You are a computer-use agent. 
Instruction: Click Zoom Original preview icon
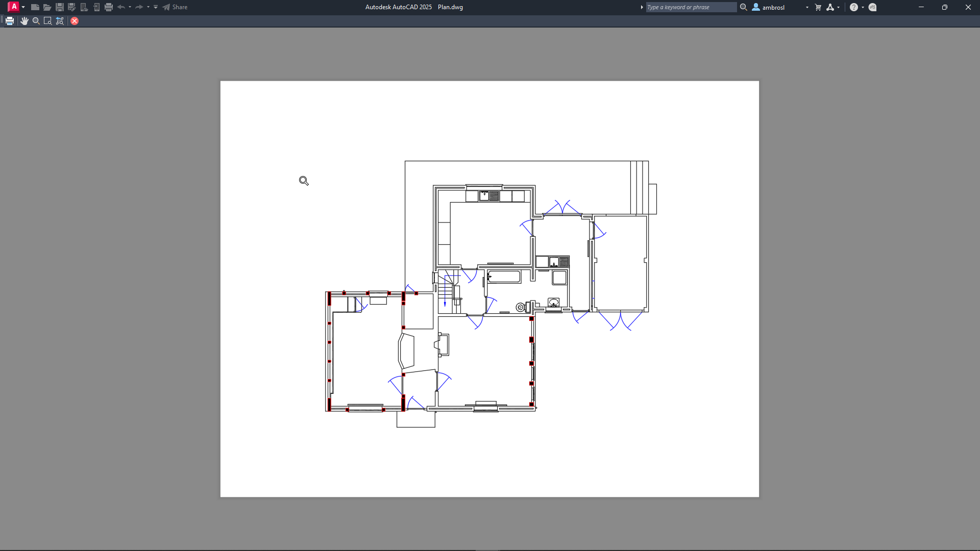60,21
